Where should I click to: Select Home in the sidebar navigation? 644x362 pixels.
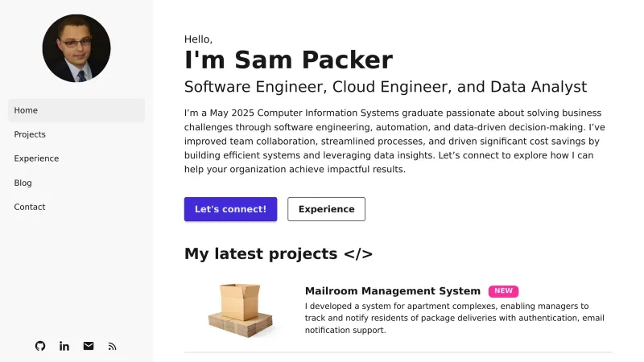(76, 110)
